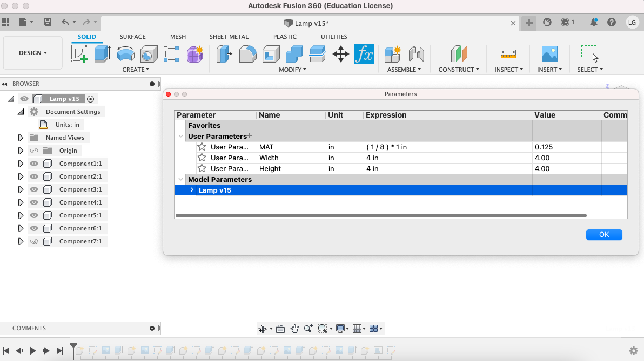Select the SOLID tab
The height and width of the screenshot is (361, 644).
pyautogui.click(x=86, y=37)
